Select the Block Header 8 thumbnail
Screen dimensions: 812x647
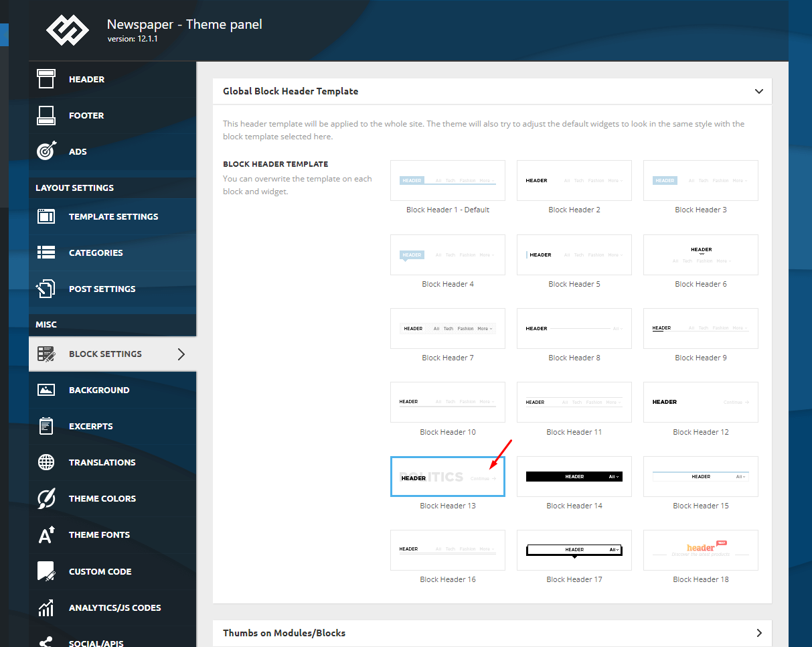pyautogui.click(x=574, y=328)
